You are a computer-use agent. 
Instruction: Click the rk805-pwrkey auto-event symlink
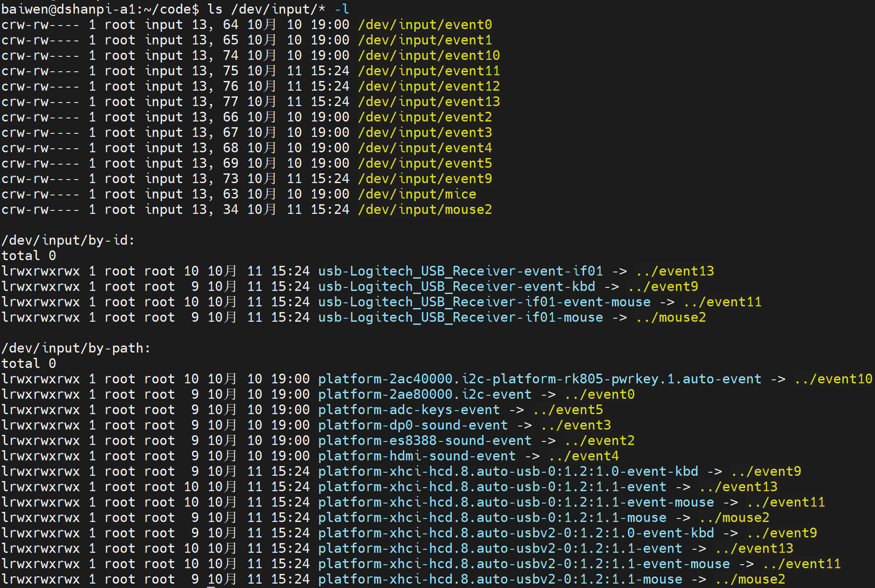click(539, 379)
